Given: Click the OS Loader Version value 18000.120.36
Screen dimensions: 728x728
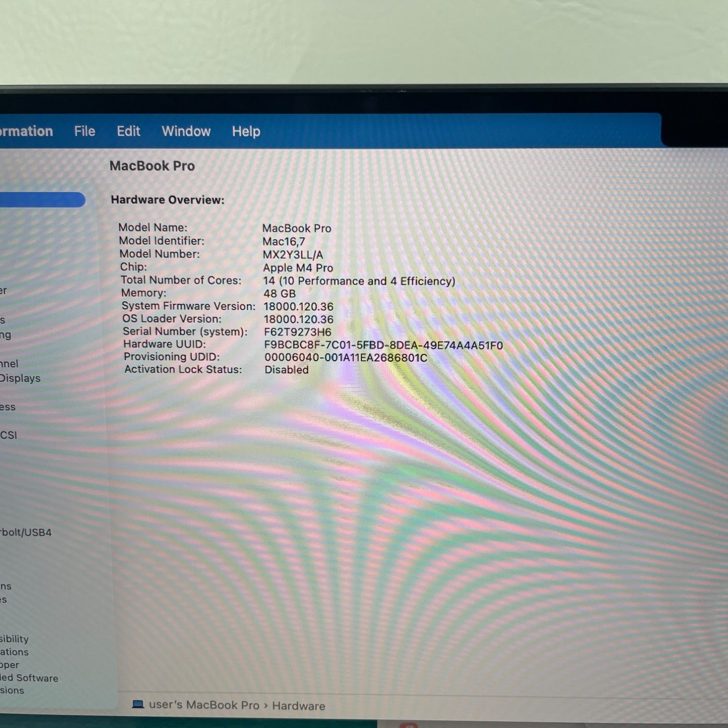Looking at the screenshot, I should point(299,319).
